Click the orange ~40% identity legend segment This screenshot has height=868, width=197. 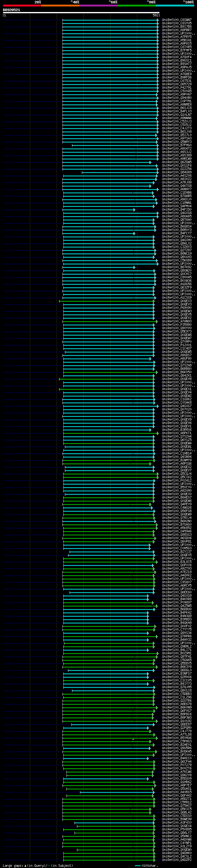60,6
